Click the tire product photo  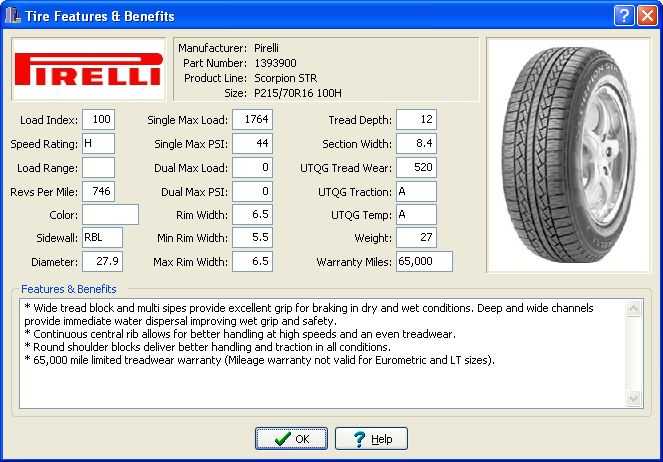pos(566,155)
